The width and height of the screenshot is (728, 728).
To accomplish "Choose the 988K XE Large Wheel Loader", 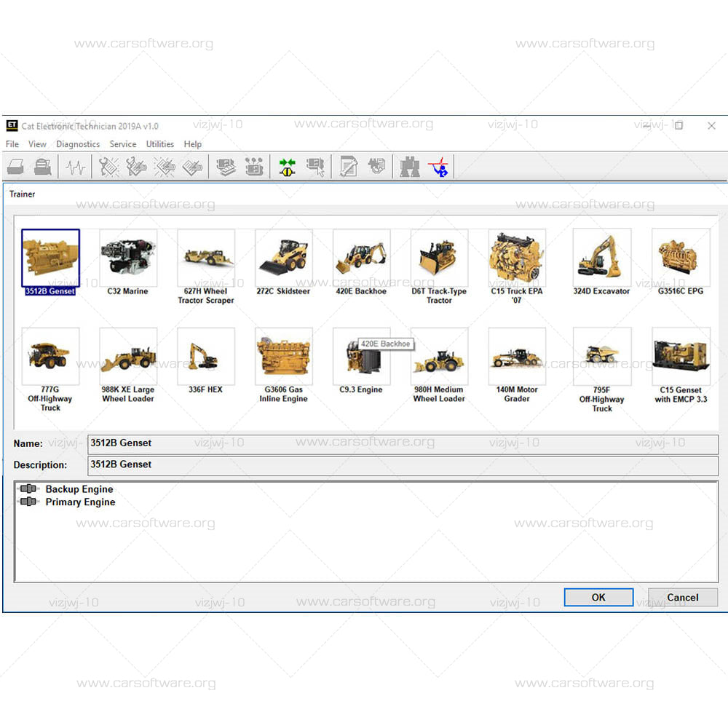I will 128,356.
